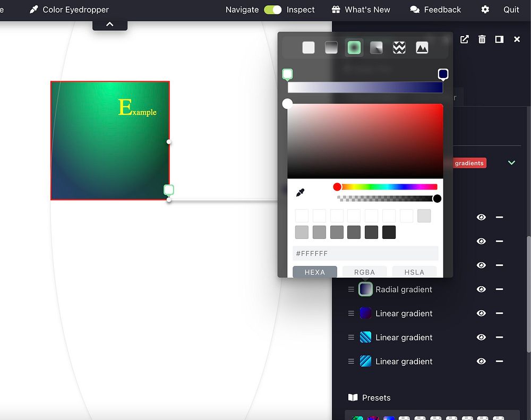Hide the middle of three Linear gradient layers
The width and height of the screenshot is (531, 420).
(x=481, y=337)
